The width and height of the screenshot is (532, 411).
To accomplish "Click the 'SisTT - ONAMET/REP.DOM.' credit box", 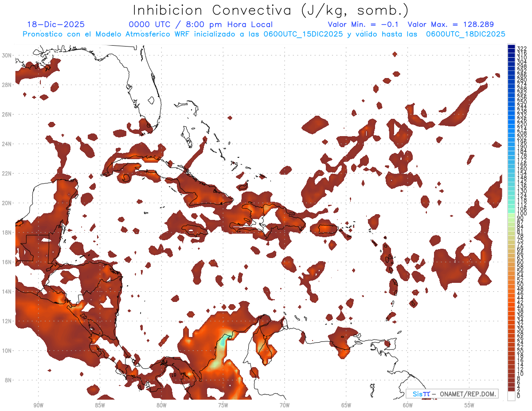I will pos(452,394).
